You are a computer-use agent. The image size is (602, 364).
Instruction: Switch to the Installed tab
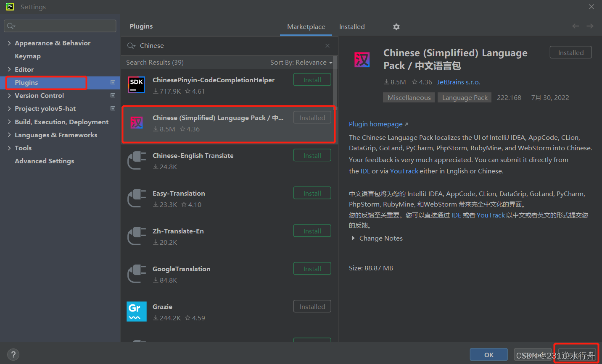tap(352, 27)
